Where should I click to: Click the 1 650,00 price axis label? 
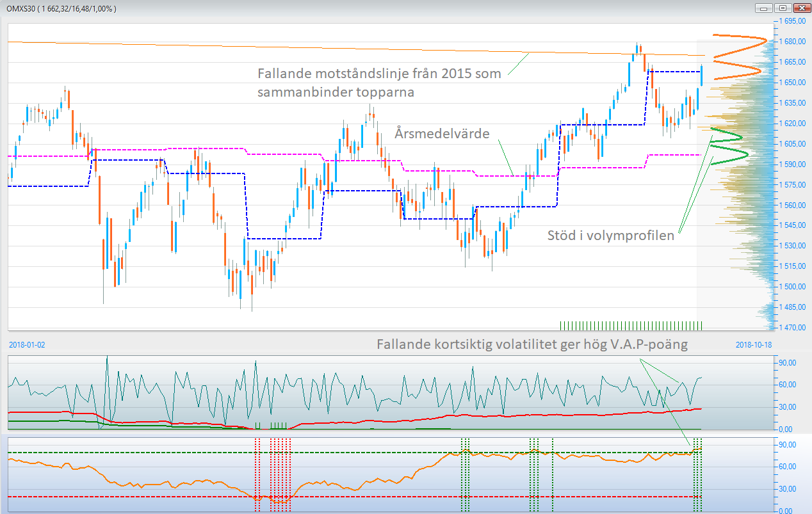[793, 83]
